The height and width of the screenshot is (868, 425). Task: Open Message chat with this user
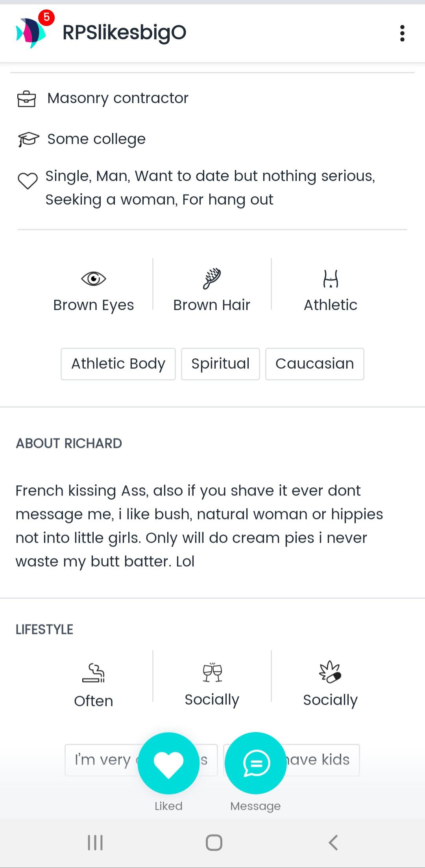pos(256,763)
